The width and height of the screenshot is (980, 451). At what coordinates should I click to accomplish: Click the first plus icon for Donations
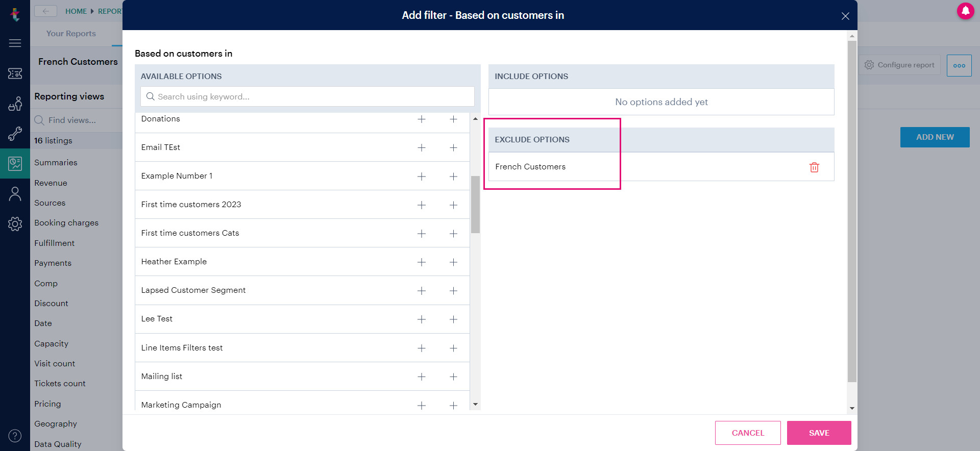click(x=422, y=119)
